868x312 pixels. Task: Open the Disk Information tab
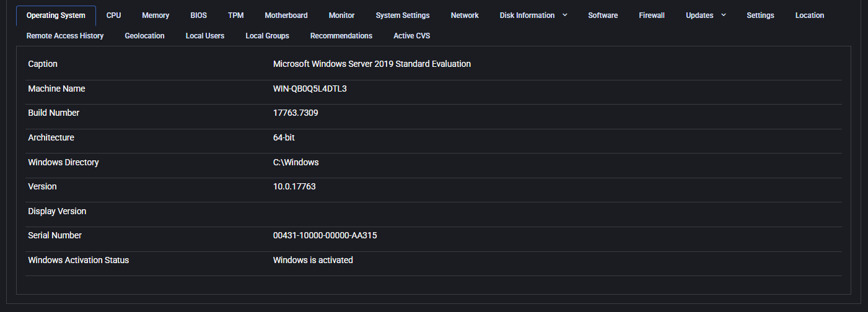(x=527, y=15)
